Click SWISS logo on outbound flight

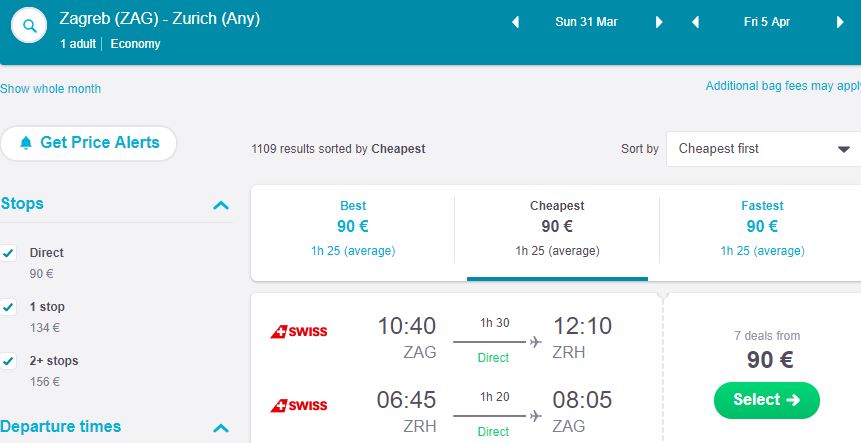point(299,331)
